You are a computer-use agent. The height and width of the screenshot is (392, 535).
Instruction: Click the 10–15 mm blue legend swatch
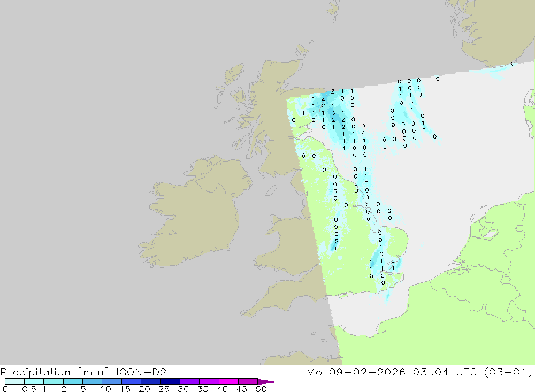(x=112, y=381)
